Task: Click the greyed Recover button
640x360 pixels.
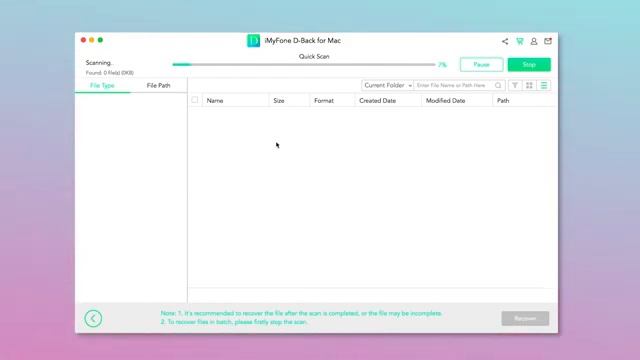Action: [525, 318]
